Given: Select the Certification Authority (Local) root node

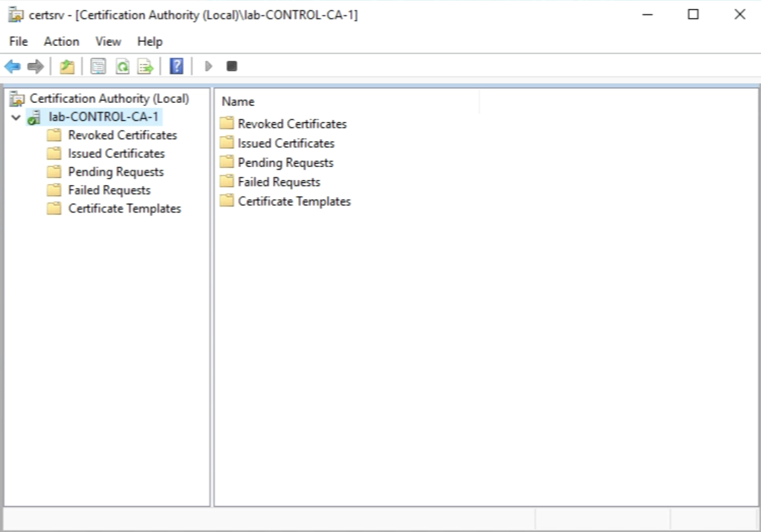Looking at the screenshot, I should [109, 98].
